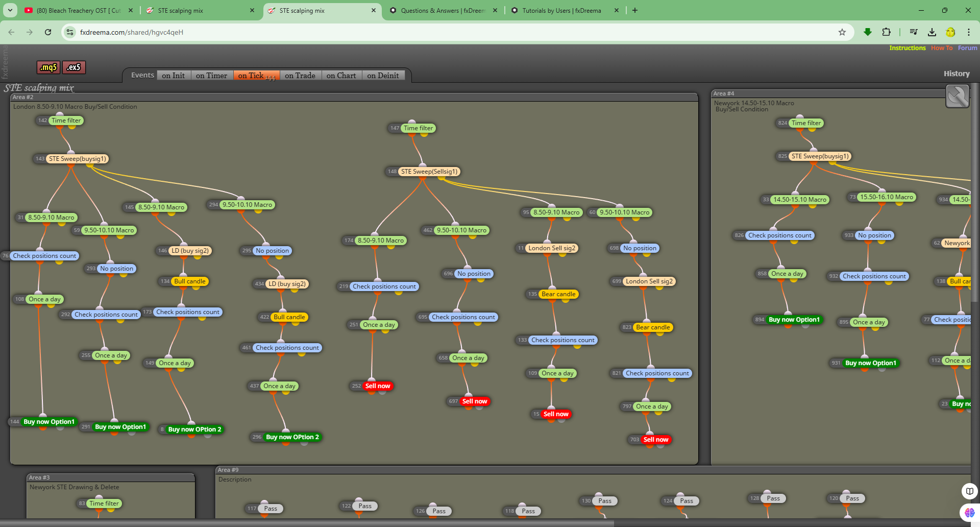The image size is (980, 527).
Task: Select the Once a day block 108
Action: coord(44,299)
